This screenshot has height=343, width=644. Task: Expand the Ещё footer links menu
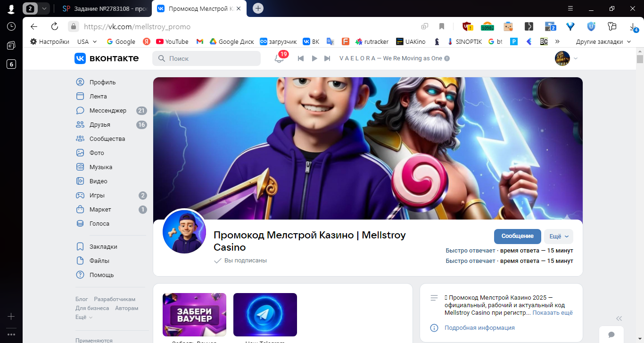click(84, 317)
